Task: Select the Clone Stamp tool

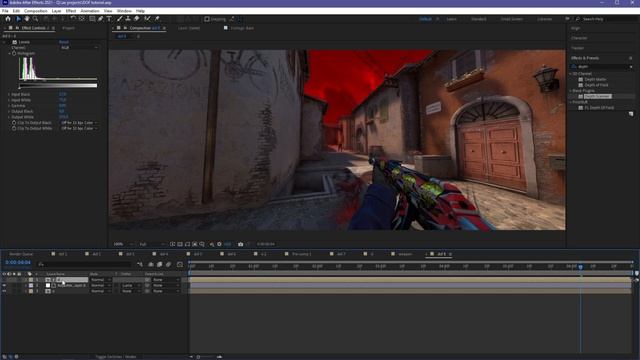Action: pos(128,19)
